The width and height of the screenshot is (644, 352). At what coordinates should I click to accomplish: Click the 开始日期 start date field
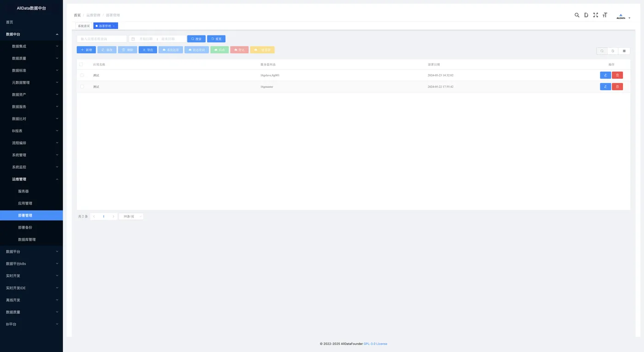(146, 39)
